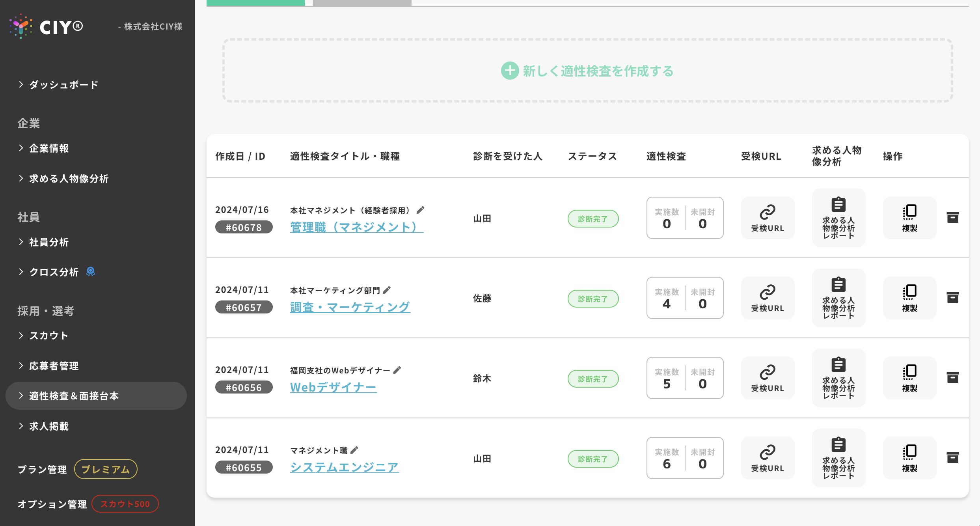Click archive icon for test #60656

(952, 378)
